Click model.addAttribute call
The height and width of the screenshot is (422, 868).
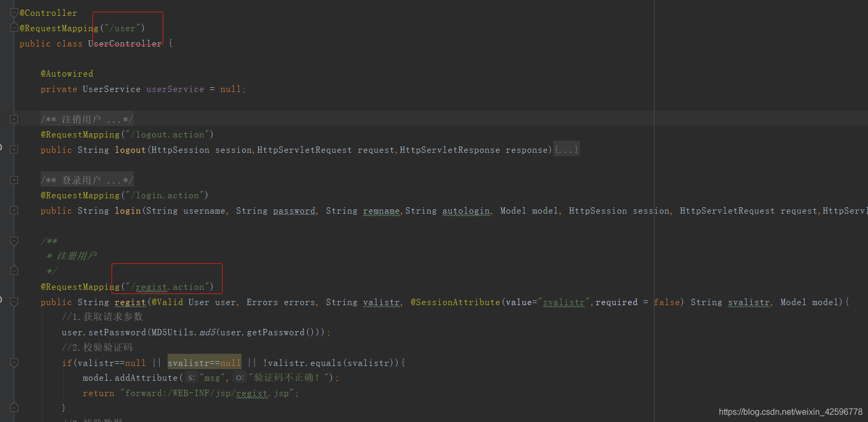[130, 378]
